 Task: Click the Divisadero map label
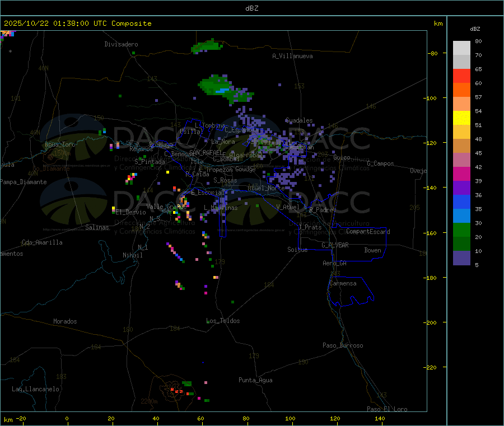(x=121, y=44)
